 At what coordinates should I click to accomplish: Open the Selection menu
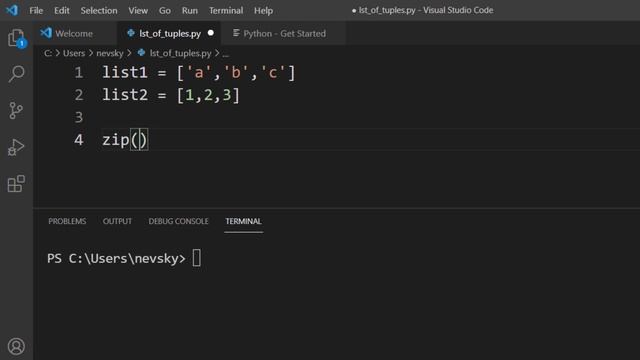point(99,10)
